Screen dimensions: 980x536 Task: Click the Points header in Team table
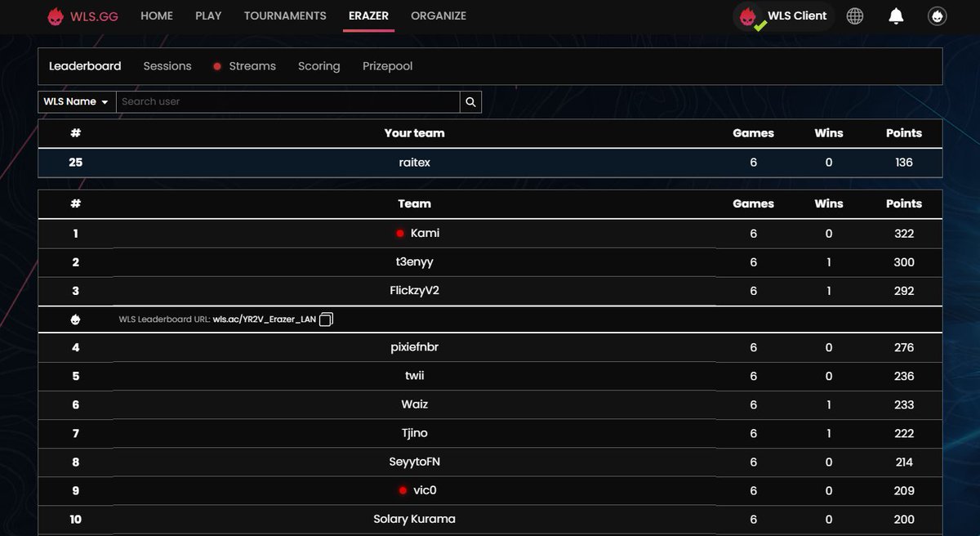[904, 203]
